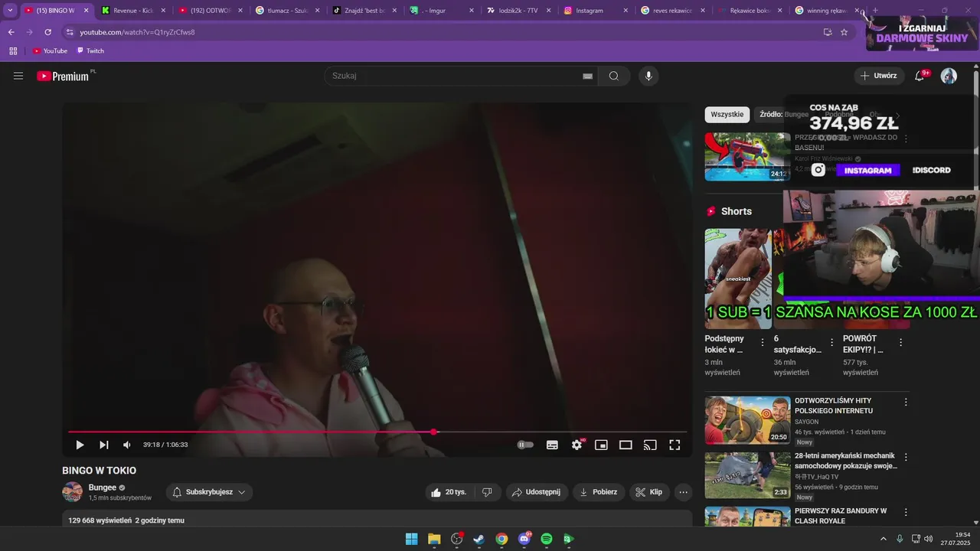Open the 24:12 water slide thumbnail

747,157
